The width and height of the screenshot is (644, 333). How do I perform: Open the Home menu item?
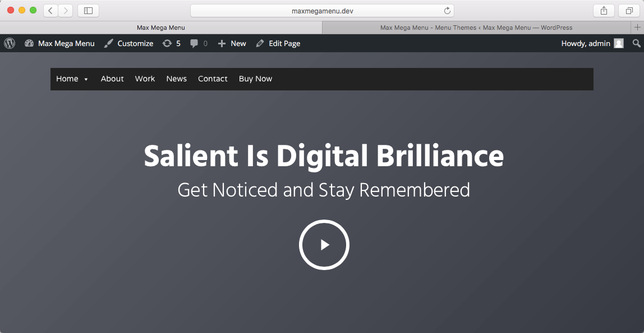pyautogui.click(x=67, y=79)
